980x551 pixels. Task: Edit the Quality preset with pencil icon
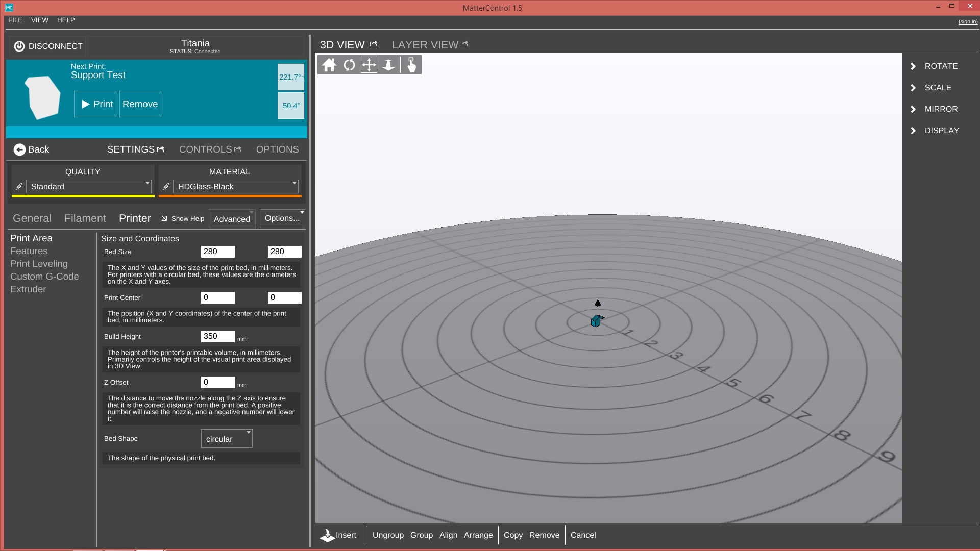point(19,187)
